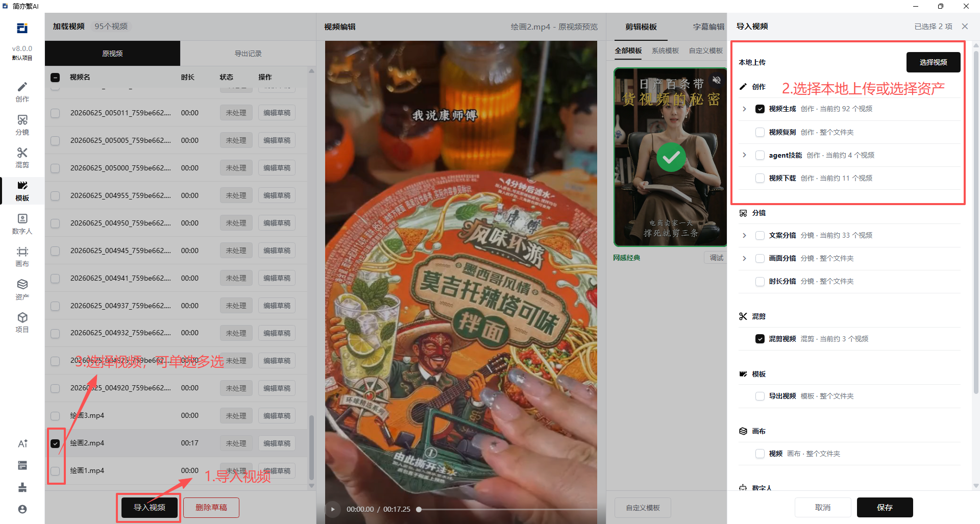Open the 项目 sidebar icon
Screen dimensions: 980x524
[x=22, y=322]
